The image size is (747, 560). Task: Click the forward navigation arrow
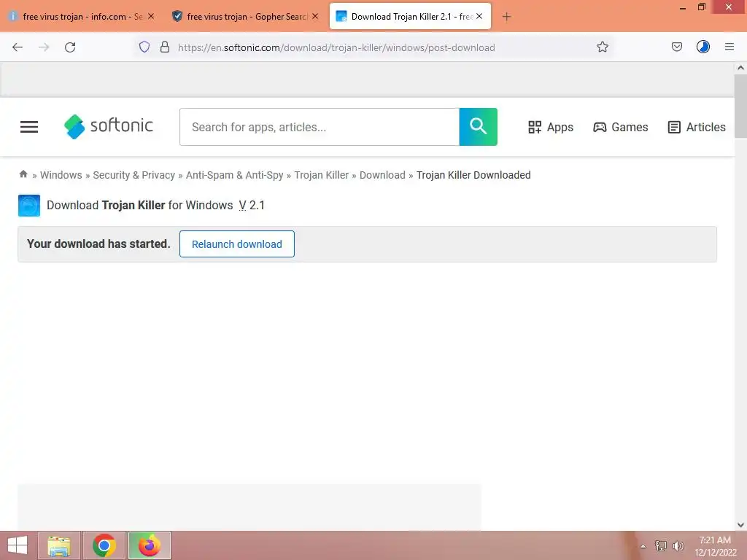[44, 47]
